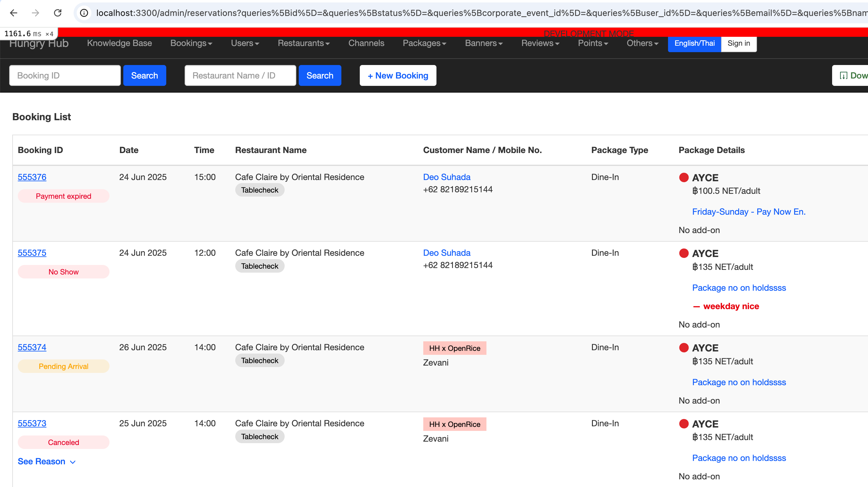Click Sign in button
This screenshot has width=868, height=487.
point(738,44)
